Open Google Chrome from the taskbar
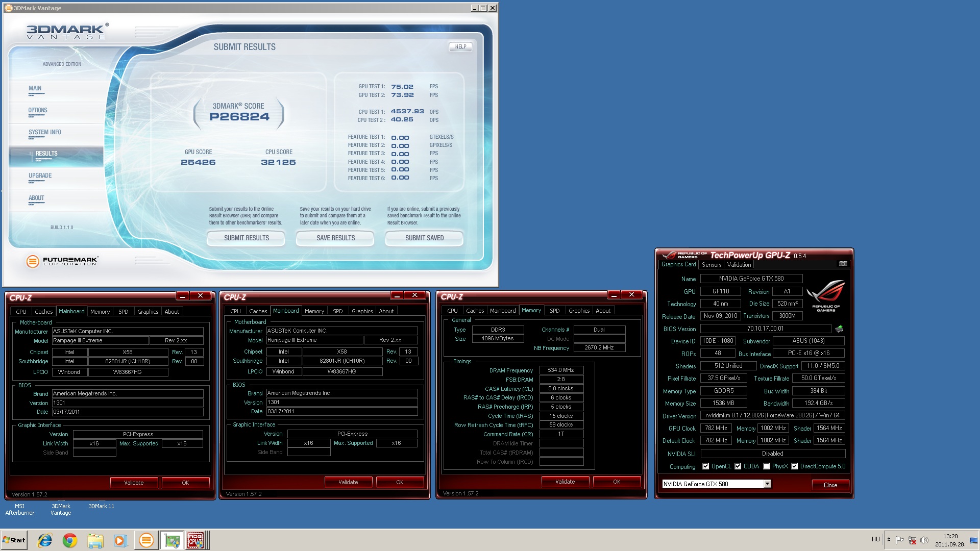 coord(70,540)
